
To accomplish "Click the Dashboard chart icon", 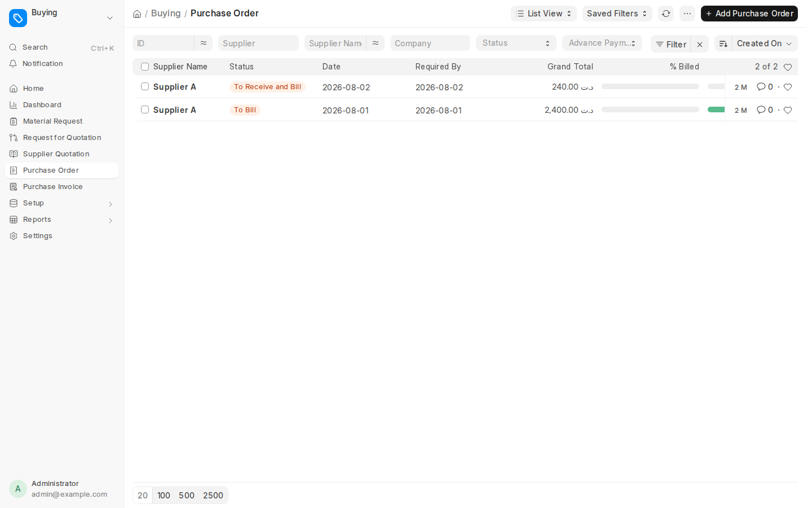I will (x=14, y=105).
